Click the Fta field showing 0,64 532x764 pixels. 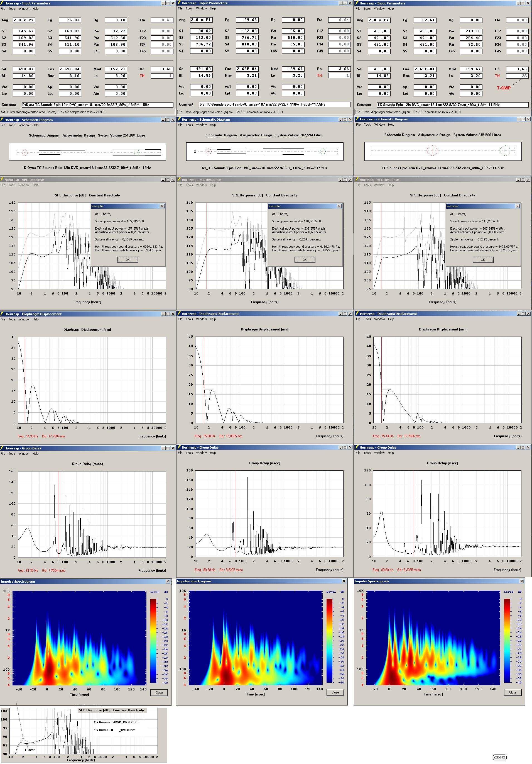click(x=339, y=20)
